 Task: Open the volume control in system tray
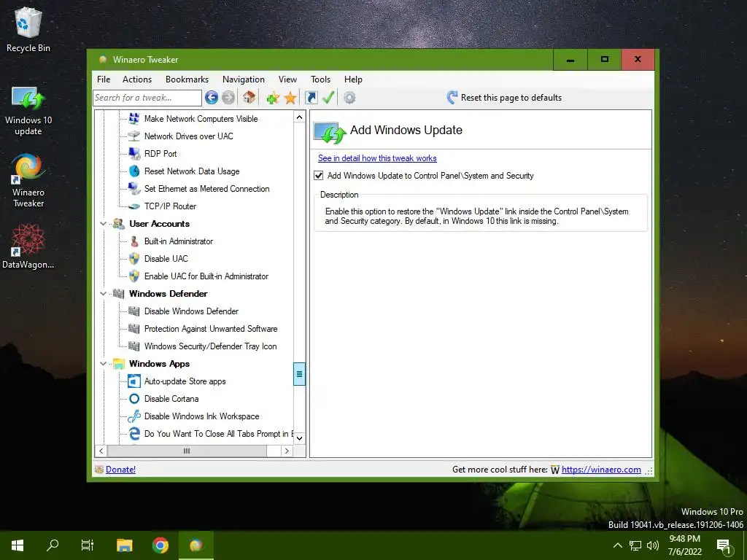click(653, 545)
